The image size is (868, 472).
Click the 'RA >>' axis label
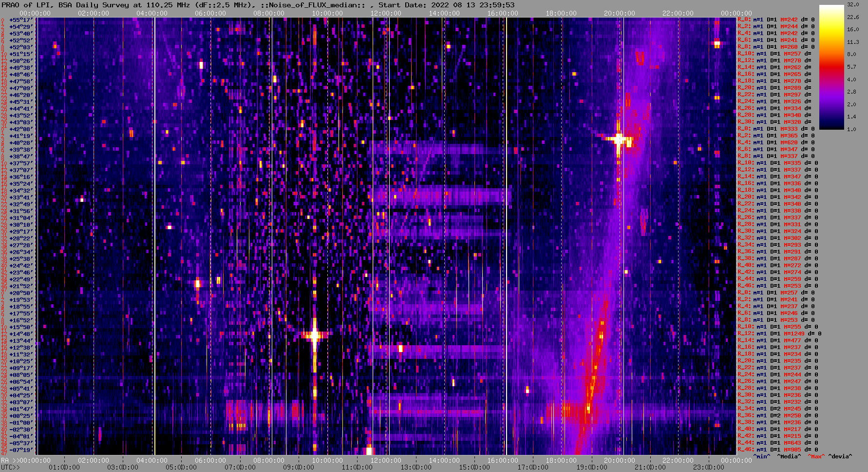pyautogui.click(x=10, y=460)
